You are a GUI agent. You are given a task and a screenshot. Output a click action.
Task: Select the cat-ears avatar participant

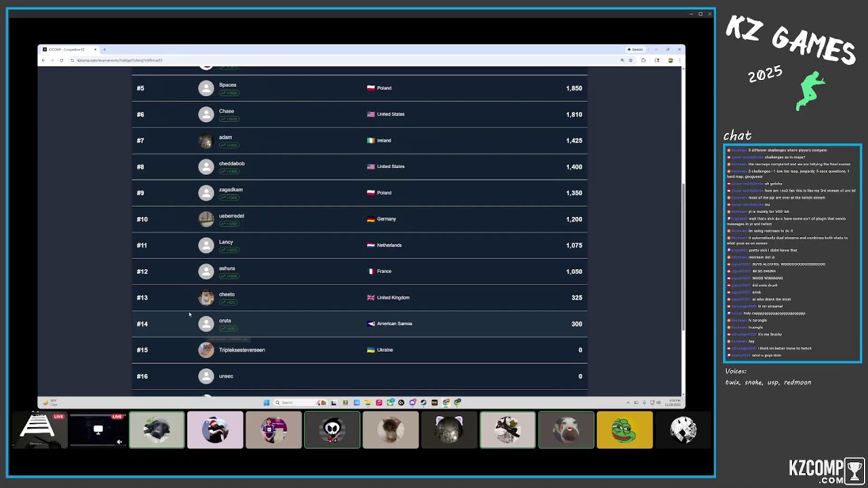[449, 430]
